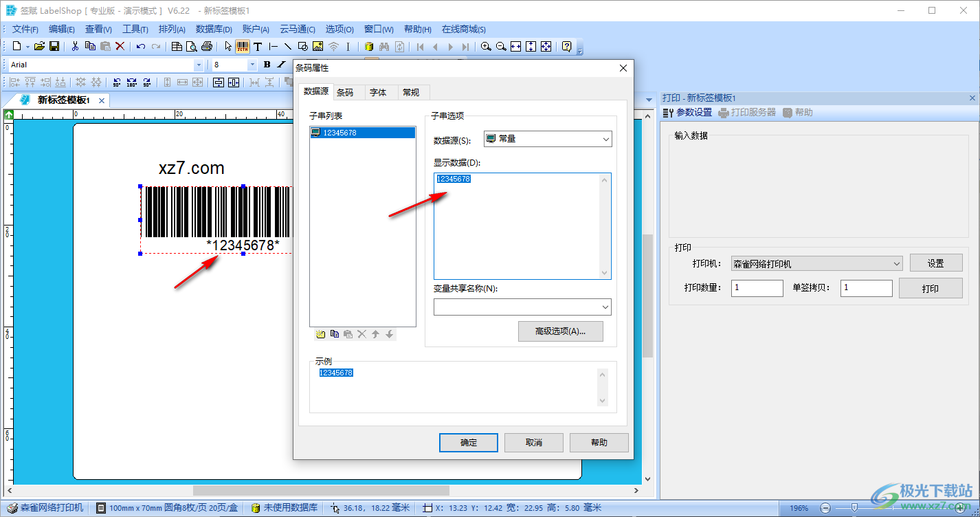The height and width of the screenshot is (517, 980).
Task: Click the fit-to-width zoom icon
Action: coord(516,46)
